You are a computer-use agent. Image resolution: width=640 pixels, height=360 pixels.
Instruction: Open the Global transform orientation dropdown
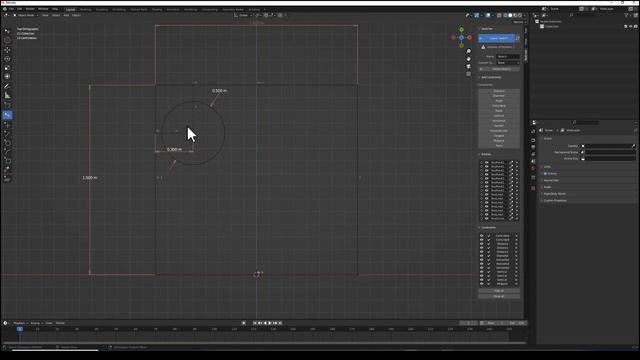pos(243,15)
